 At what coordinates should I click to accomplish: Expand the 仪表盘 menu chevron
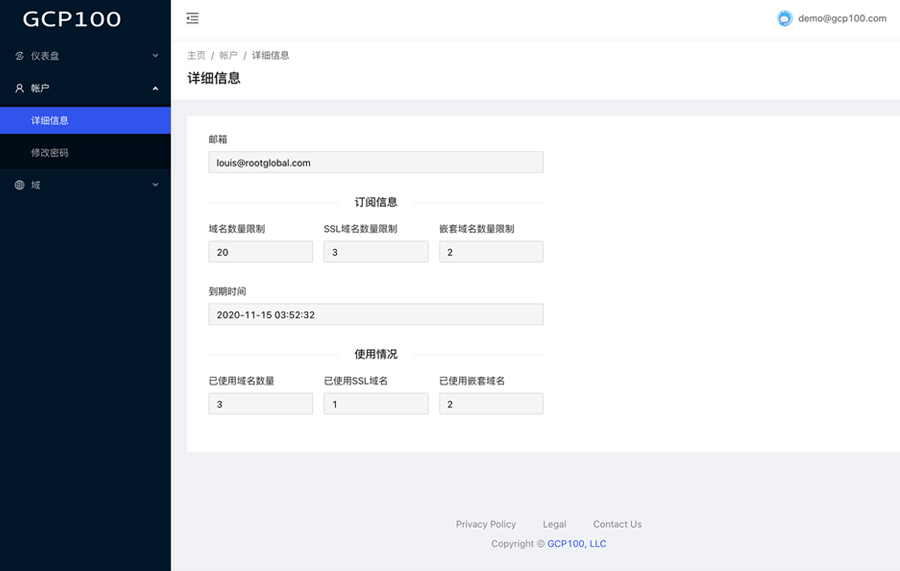155,56
